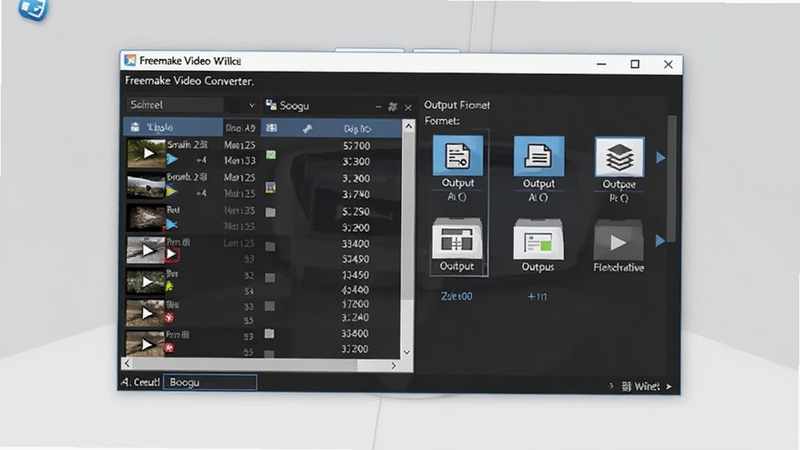The width and height of the screenshot is (800, 450).
Task: Click the yellow arrow under Bromb 2
Action: coord(171,192)
